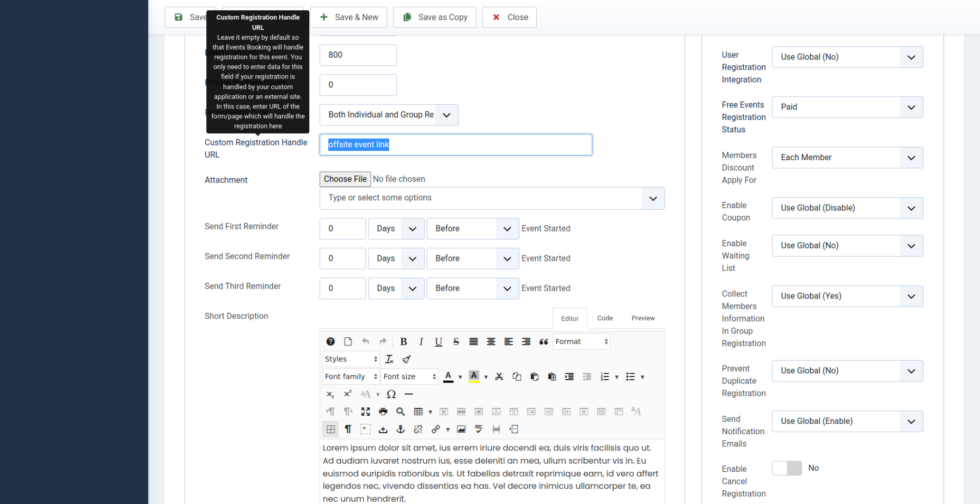Toggle show invisible characters pilcrow
The width and height of the screenshot is (980, 504).
click(x=348, y=429)
